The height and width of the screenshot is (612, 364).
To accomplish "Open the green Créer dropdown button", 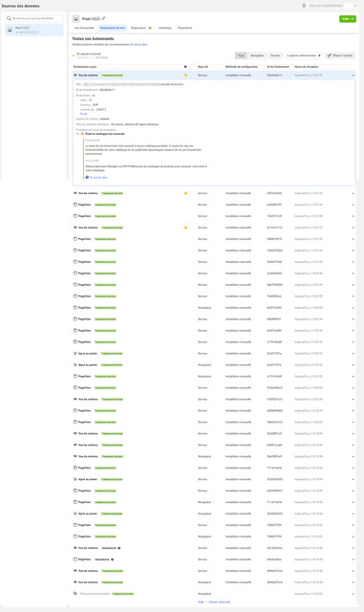I will pyautogui.click(x=348, y=19).
